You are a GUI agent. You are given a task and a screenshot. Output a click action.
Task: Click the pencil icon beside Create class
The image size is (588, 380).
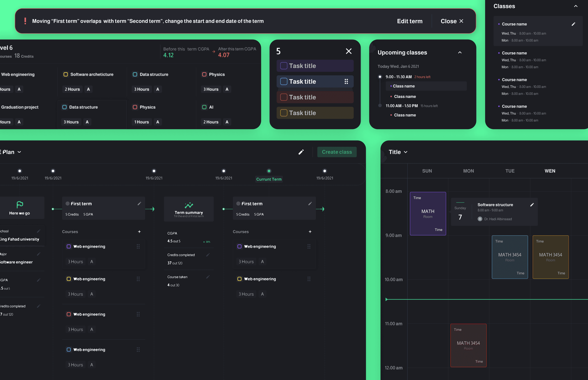[301, 152]
